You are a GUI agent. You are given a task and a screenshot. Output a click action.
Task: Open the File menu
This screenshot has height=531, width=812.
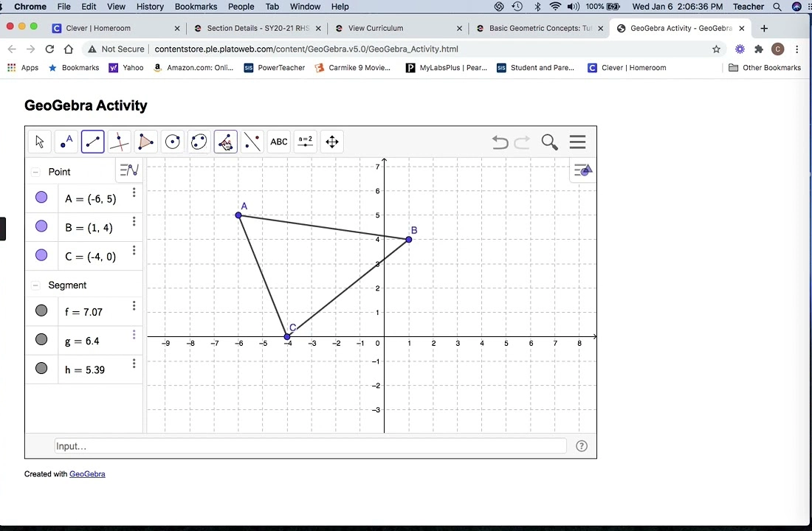coord(63,7)
